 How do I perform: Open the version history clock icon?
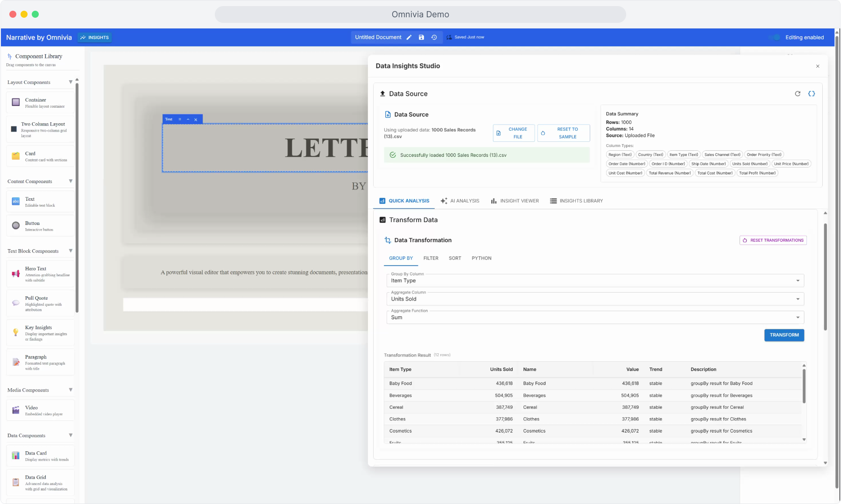point(434,37)
